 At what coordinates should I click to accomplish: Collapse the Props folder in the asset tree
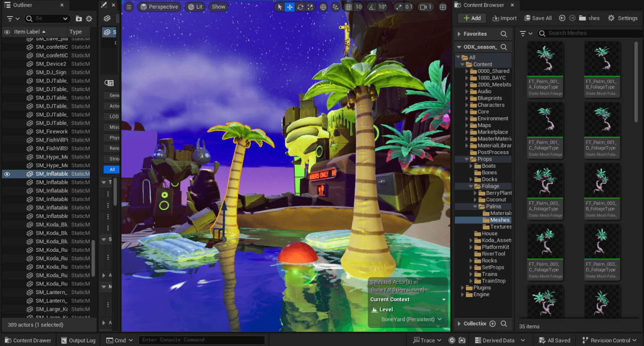click(x=467, y=159)
